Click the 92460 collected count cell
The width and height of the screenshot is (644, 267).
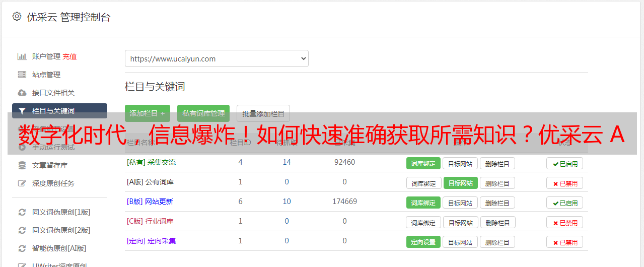coord(344,162)
